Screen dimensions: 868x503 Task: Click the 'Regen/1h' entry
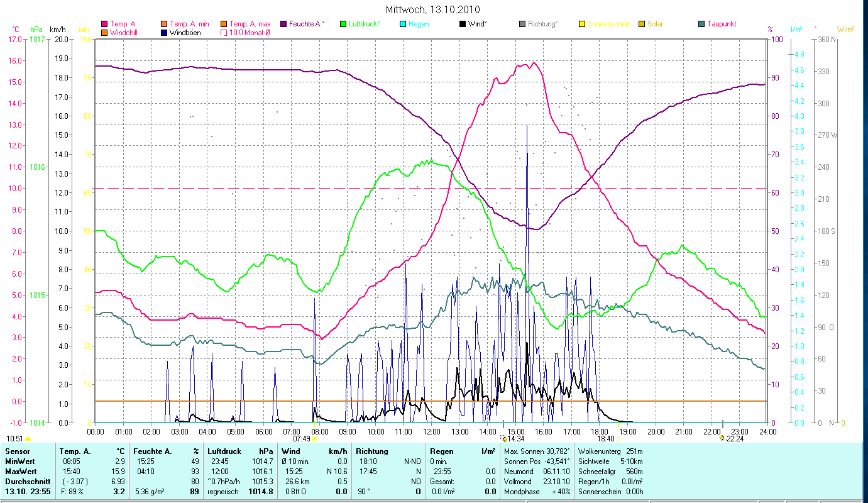(610, 482)
